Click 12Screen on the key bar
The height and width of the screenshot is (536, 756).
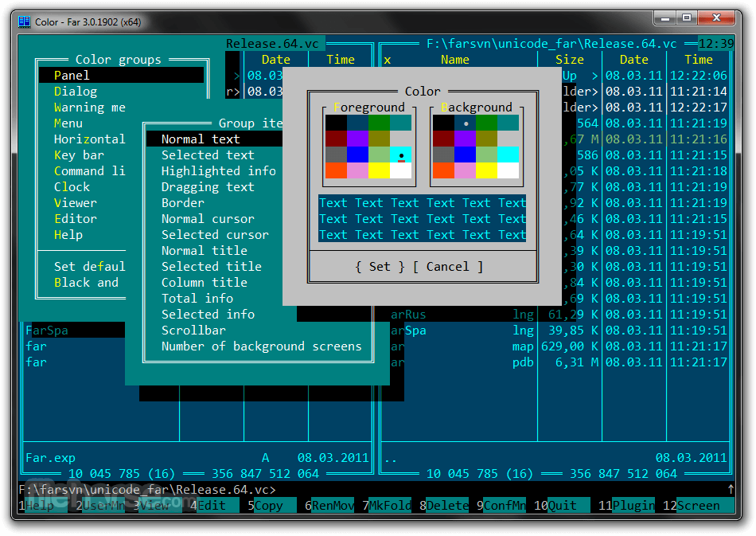tap(699, 505)
